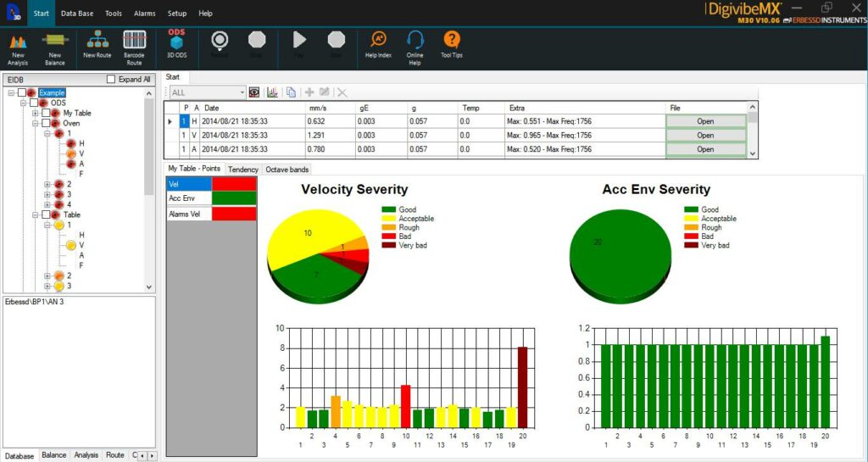Click the DigivibeMX app logo at top-left
This screenshot has height=462, width=868.
point(14,12)
